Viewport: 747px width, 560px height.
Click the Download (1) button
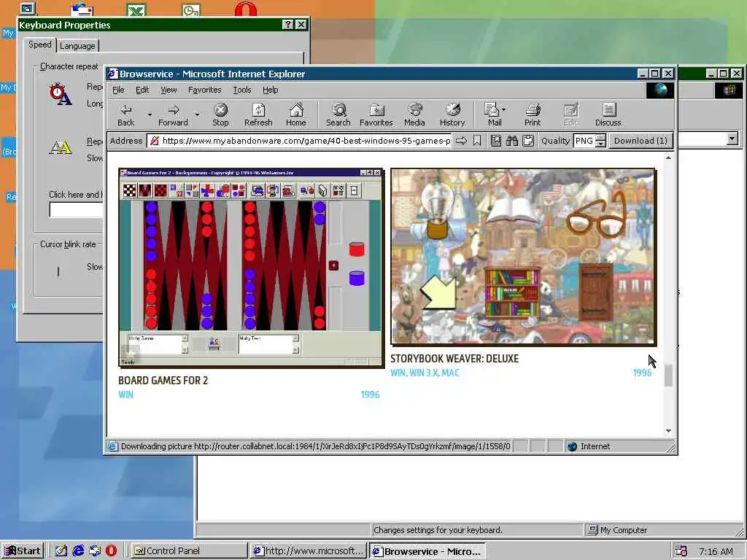tap(640, 141)
